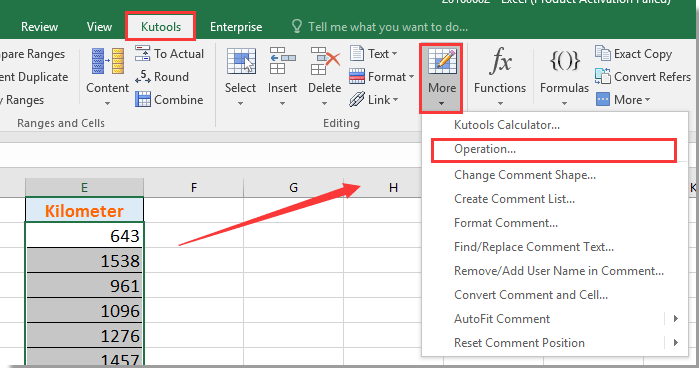Click the Tell me what you want to do box

[x=388, y=27]
